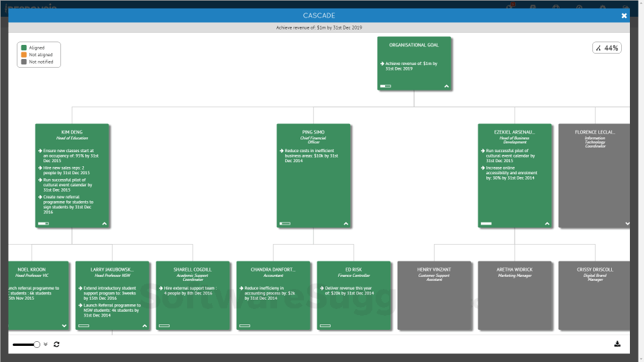
Task: Click the 44% alignment indicator
Action: (x=606, y=48)
